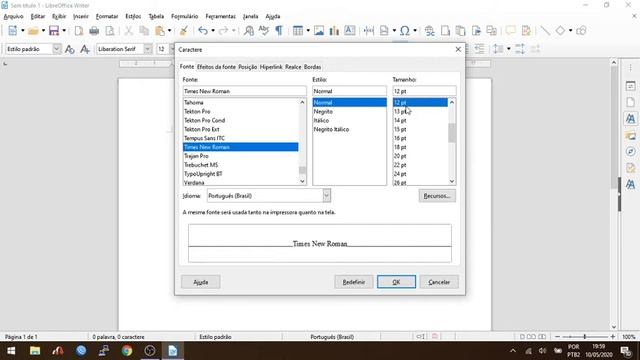Click the Spelling check icon

264,31
